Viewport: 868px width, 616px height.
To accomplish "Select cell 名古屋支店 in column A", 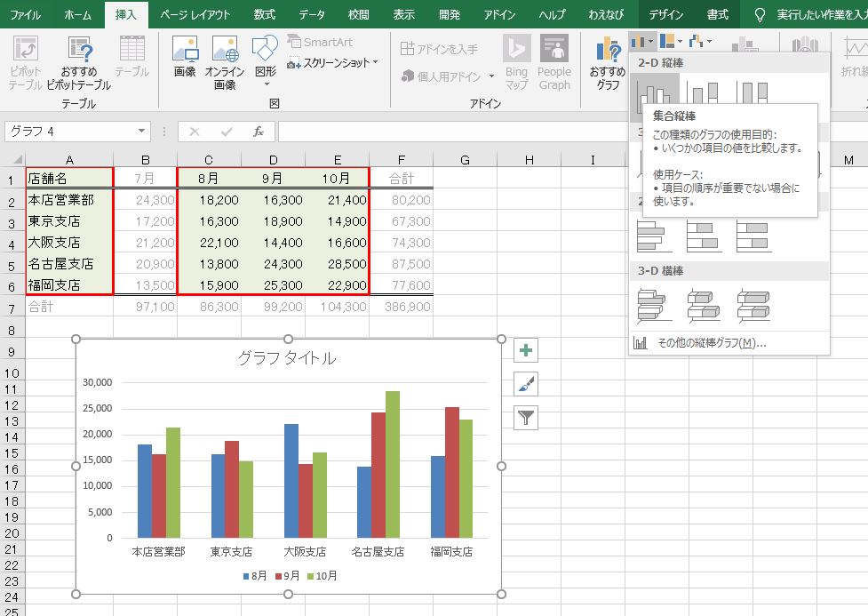I will [69, 264].
